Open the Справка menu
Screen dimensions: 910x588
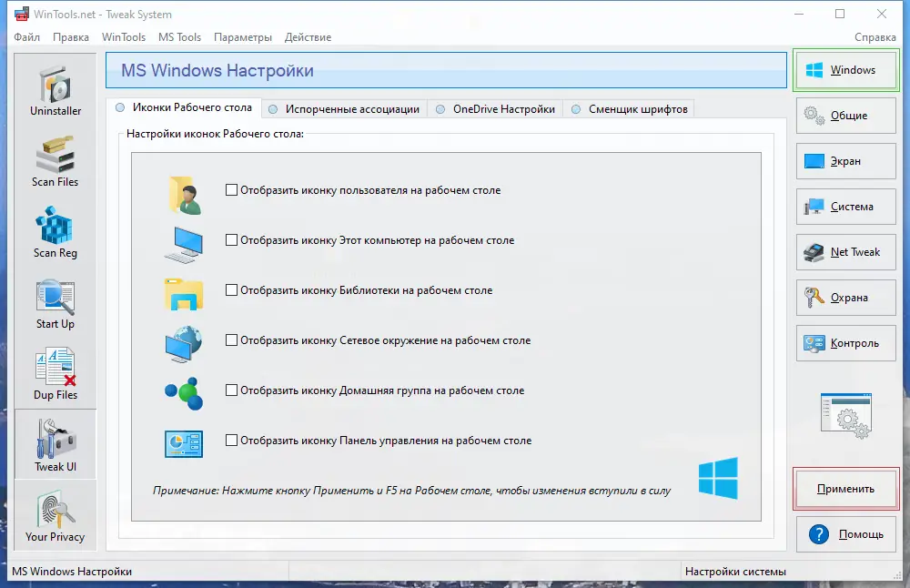tap(875, 37)
